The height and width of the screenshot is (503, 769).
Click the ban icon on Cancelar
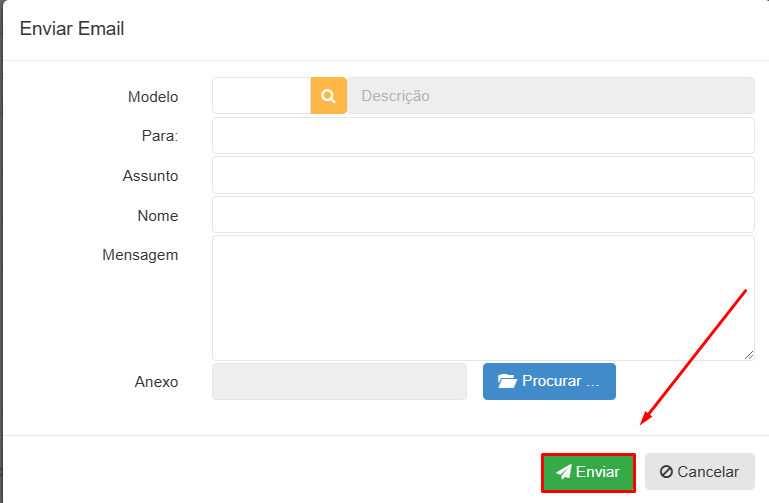click(x=666, y=472)
